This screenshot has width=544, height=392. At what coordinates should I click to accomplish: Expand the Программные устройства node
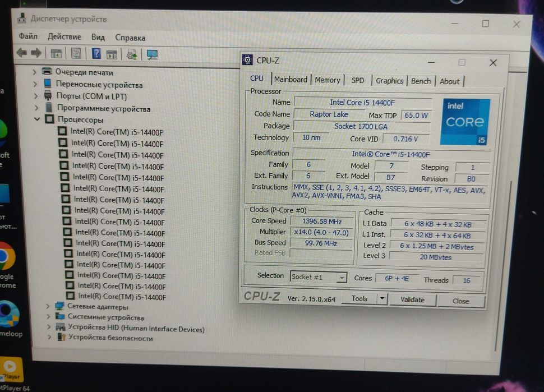coord(36,108)
